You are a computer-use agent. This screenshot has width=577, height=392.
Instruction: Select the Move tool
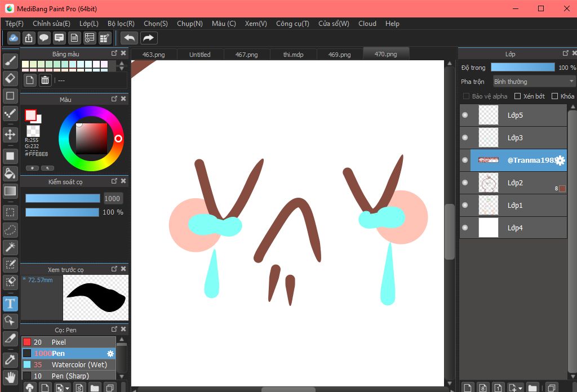coord(10,134)
